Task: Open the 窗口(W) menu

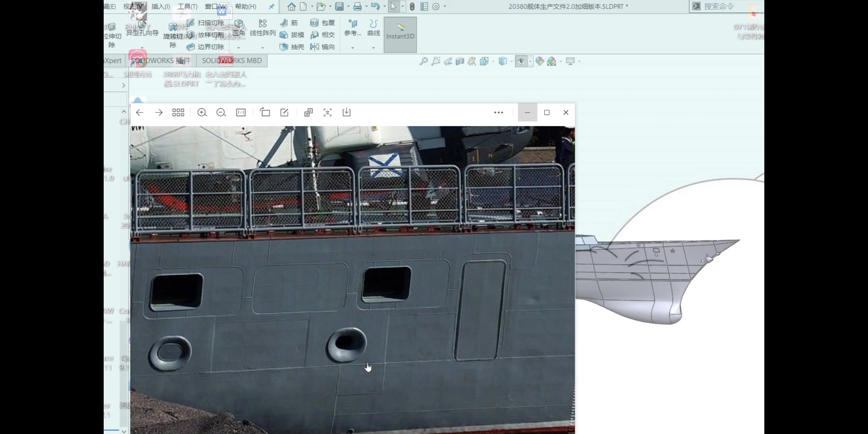Action: pyautogui.click(x=216, y=6)
